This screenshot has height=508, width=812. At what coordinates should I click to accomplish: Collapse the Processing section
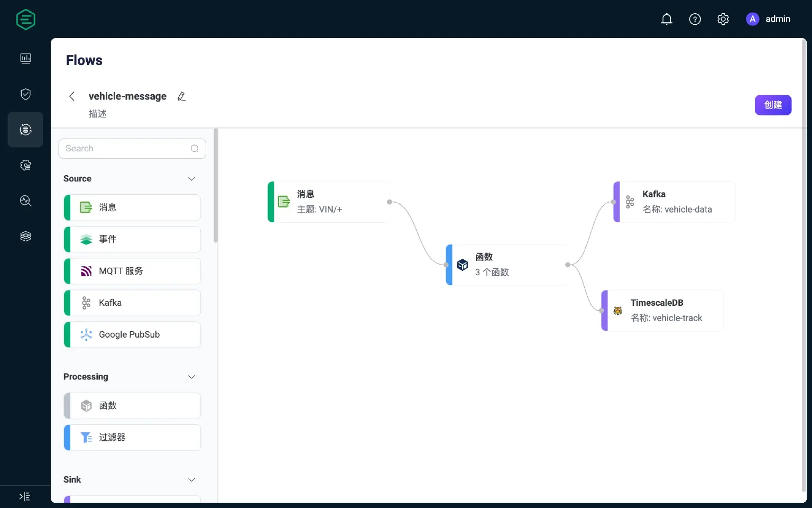pos(191,377)
